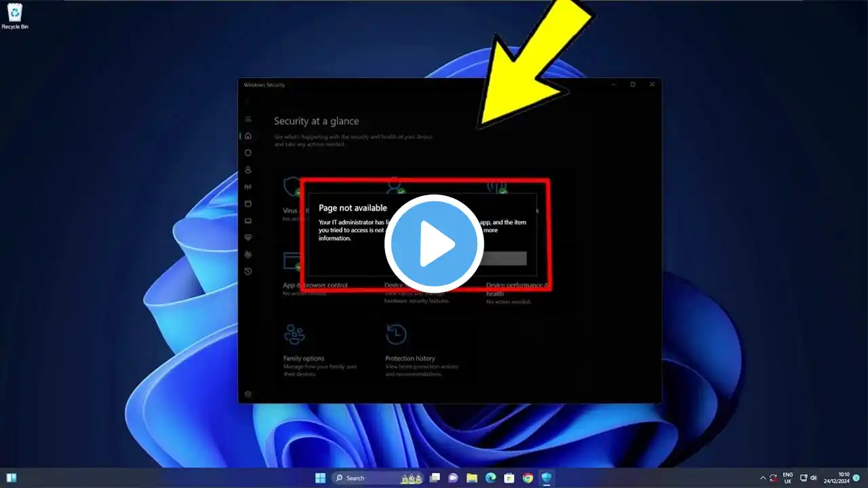Open Firewall & network protection sidebar icon
This screenshot has height=488, width=868.
(248, 187)
